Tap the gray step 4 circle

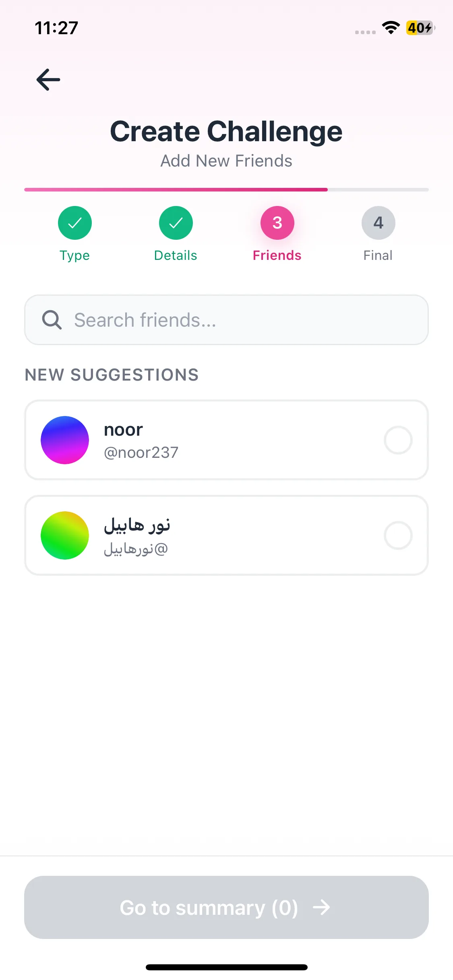click(x=379, y=223)
